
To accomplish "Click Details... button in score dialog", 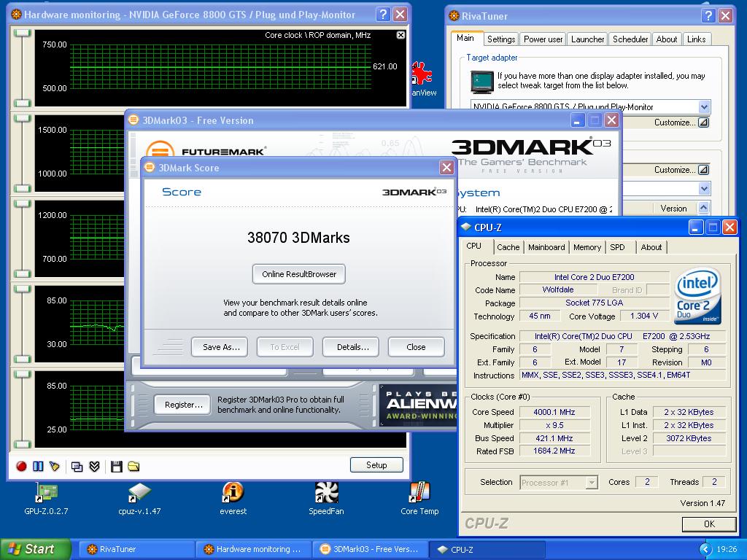I will point(352,347).
